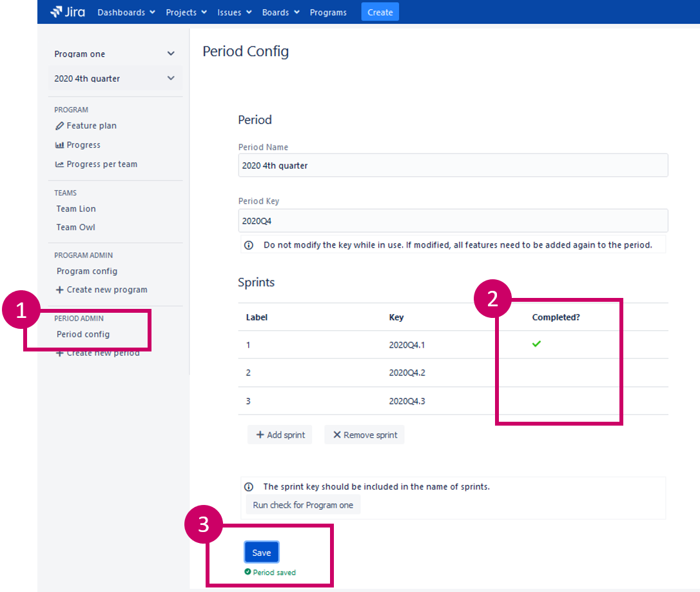700x592 pixels.
Task: Open the Dashboards menu
Action: 126,12
